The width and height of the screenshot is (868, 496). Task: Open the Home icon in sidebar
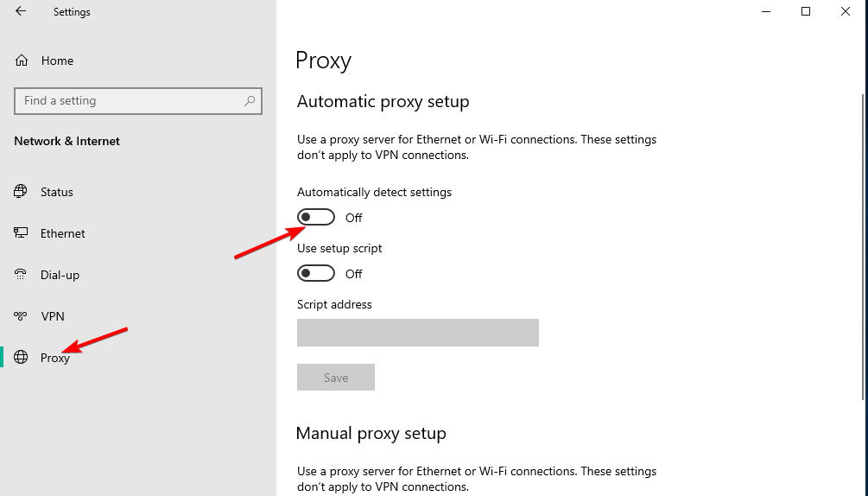[22, 60]
